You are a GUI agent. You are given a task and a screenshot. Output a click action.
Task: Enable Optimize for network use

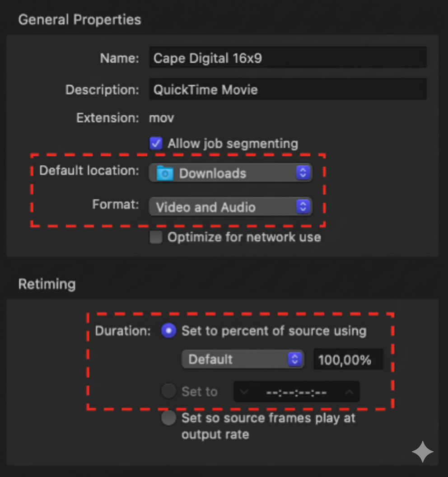click(x=156, y=237)
